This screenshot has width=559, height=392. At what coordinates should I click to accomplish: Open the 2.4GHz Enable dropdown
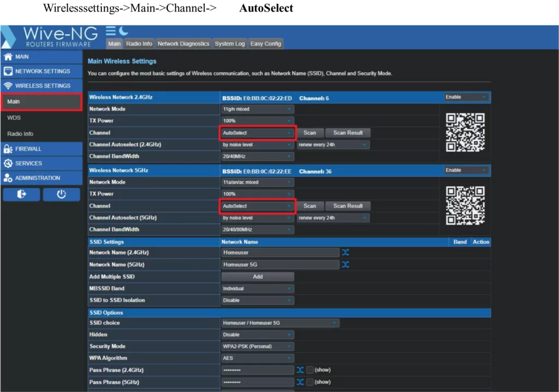[x=466, y=97]
